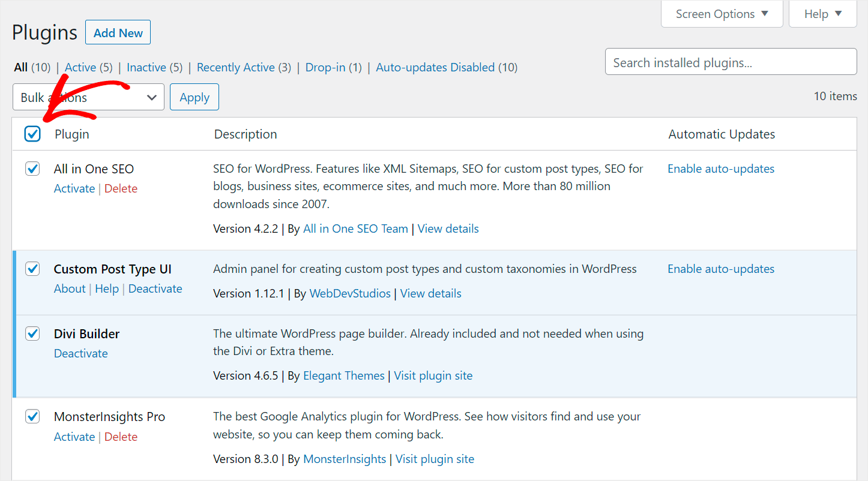This screenshot has width=868, height=481.
Task: Activate the All in One SEO plugin
Action: [x=74, y=188]
